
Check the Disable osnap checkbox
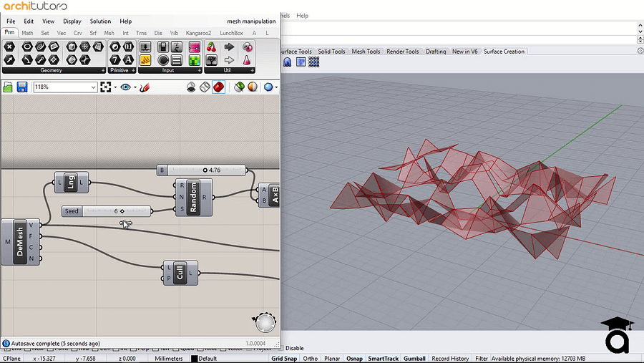(x=283, y=348)
